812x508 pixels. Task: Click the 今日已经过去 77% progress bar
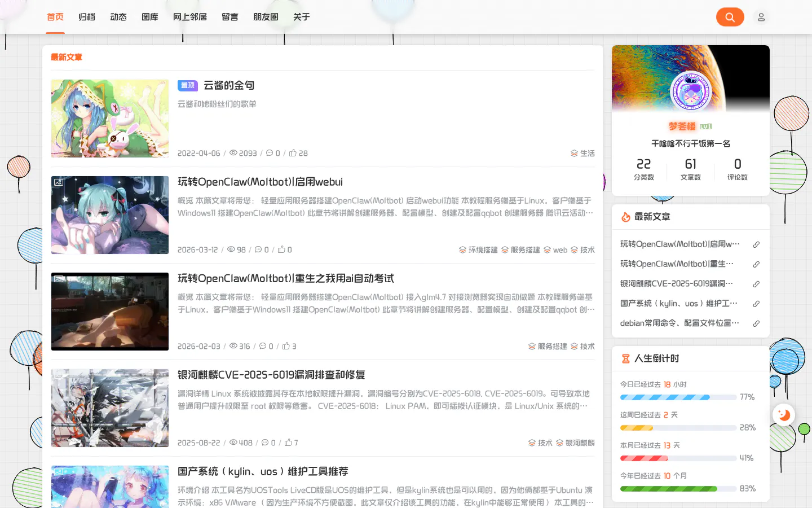coord(678,397)
